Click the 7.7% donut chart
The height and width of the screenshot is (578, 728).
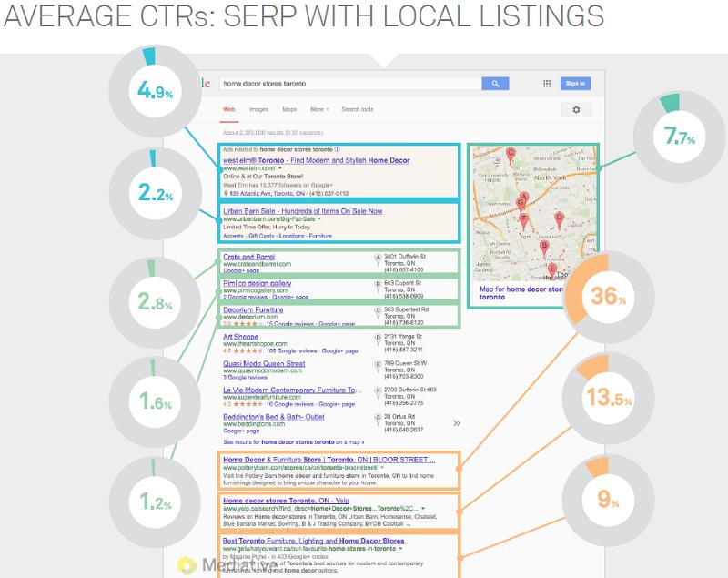coord(680,137)
